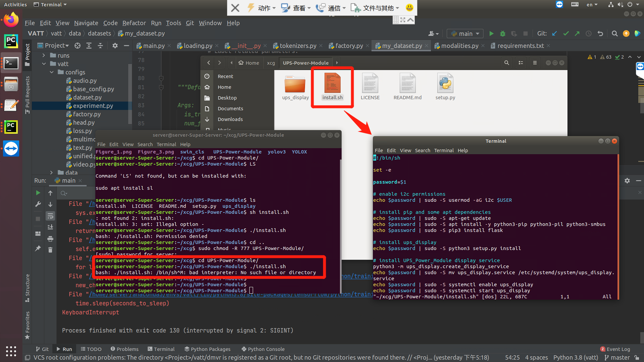The image size is (644, 362).
Task: Commit changes using the Git checkmark icon
Action: click(566, 33)
